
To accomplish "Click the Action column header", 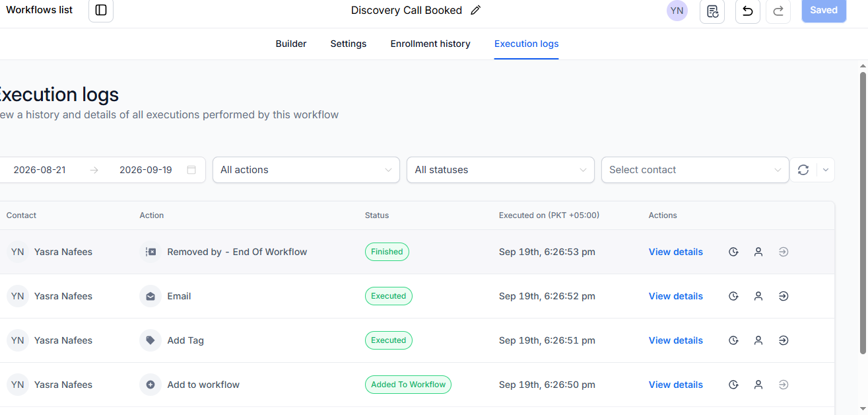I will click(152, 215).
